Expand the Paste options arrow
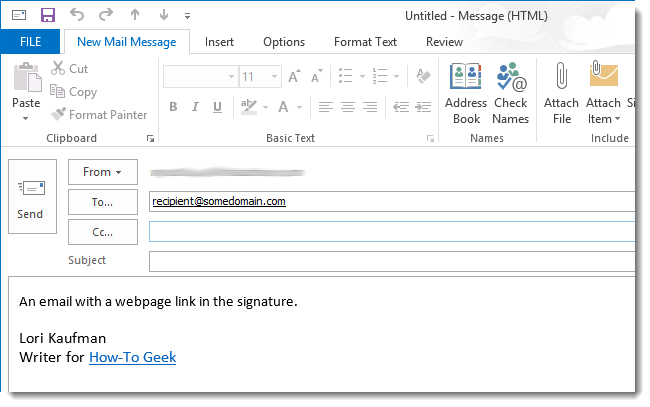The height and width of the screenshot is (407, 650). click(26, 119)
